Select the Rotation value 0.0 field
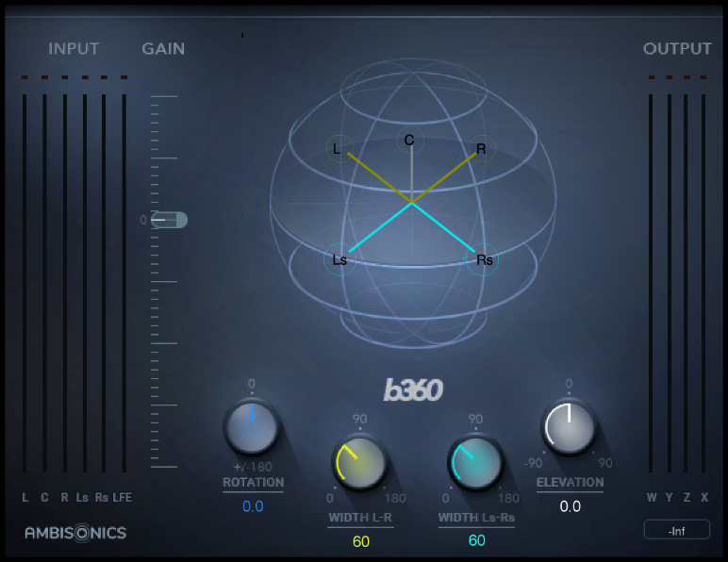Viewport: 728px width, 562px height. tap(253, 506)
